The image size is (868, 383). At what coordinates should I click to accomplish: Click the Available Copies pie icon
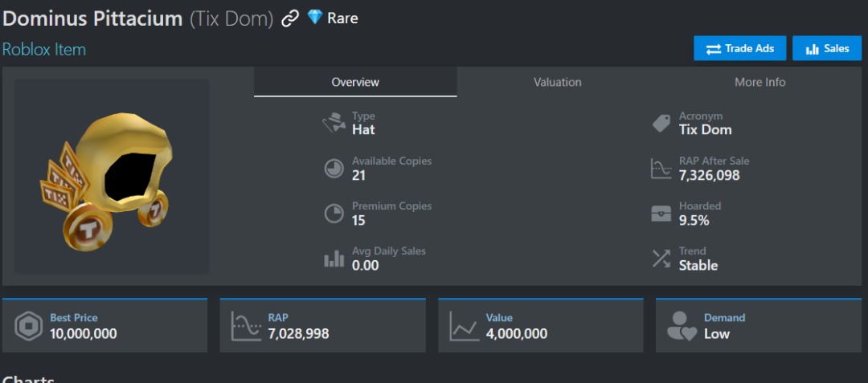334,169
